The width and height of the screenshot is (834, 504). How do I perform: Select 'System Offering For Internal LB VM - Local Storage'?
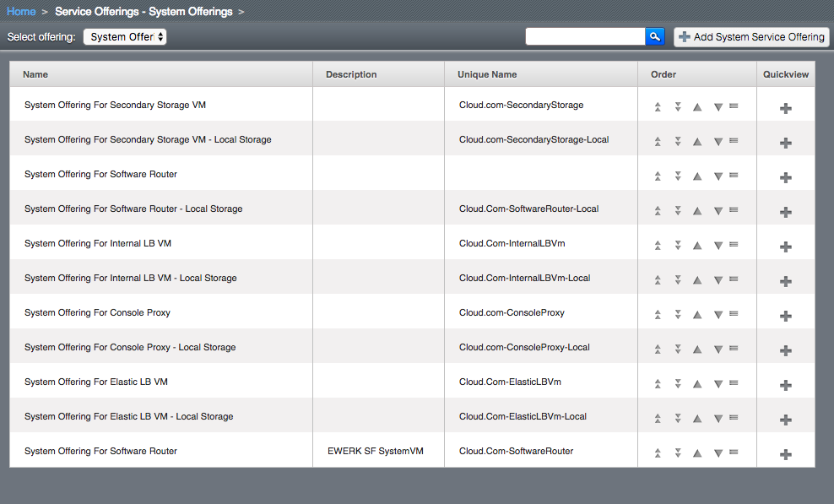131,278
